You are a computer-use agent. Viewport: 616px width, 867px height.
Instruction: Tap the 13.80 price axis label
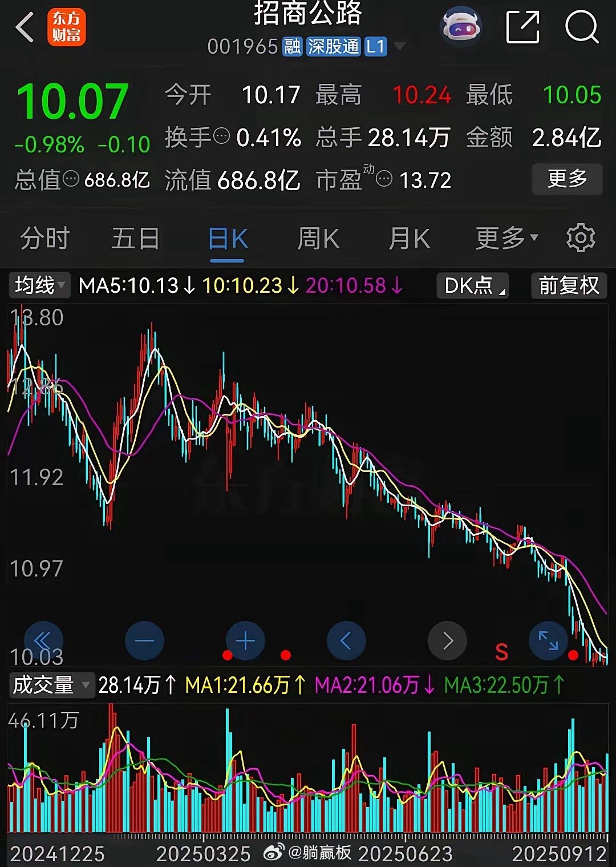37,317
